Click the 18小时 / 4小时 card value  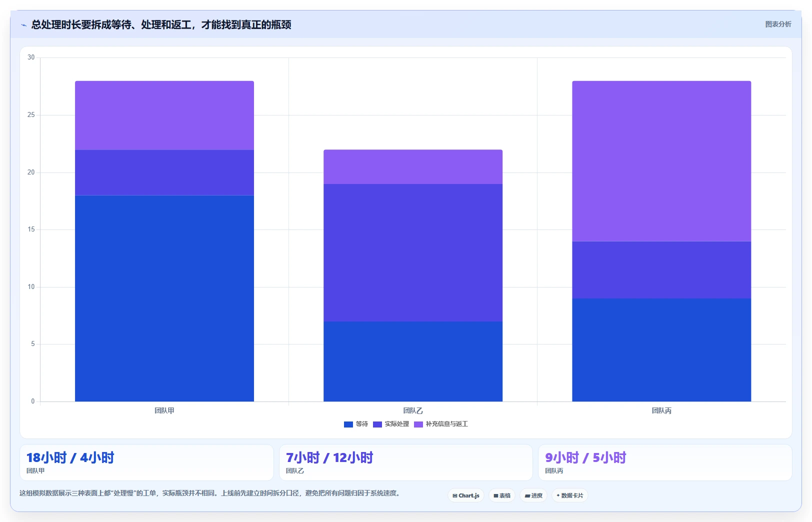point(70,457)
